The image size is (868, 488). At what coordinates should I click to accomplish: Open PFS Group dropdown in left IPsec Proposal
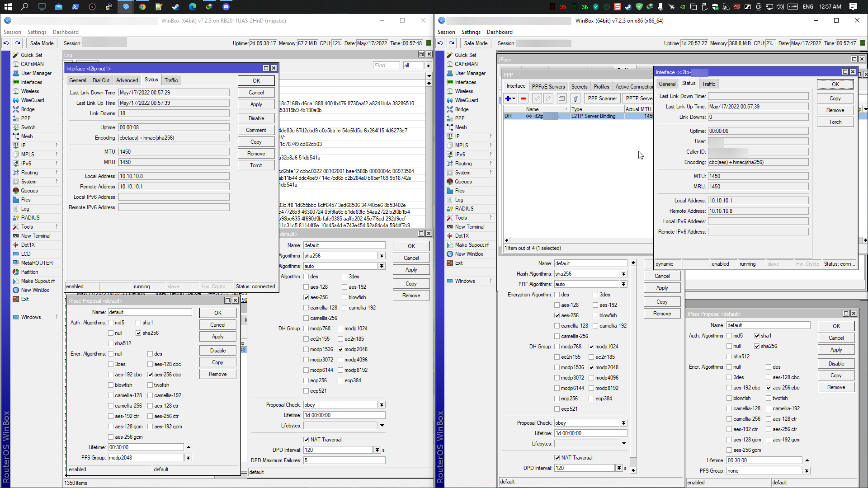pos(188,458)
